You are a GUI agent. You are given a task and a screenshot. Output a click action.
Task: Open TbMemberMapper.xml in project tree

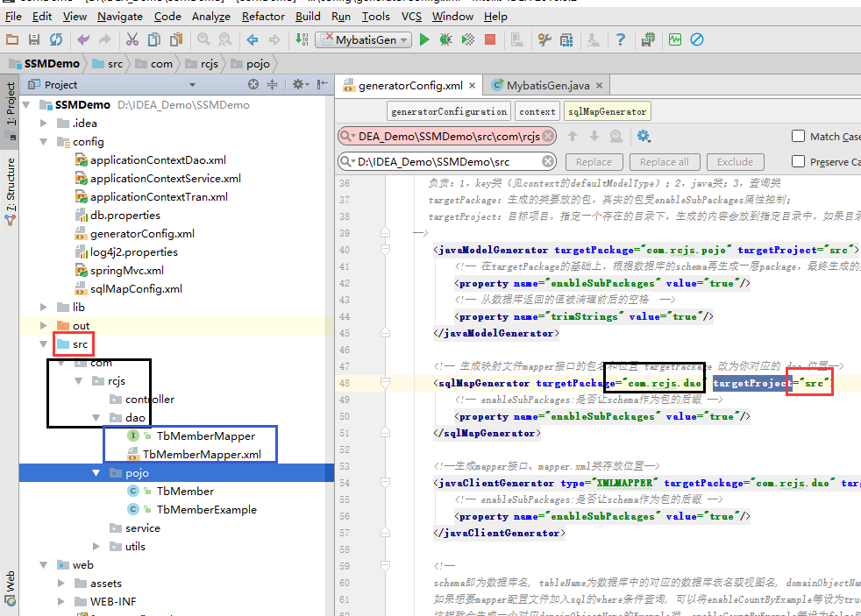point(201,454)
